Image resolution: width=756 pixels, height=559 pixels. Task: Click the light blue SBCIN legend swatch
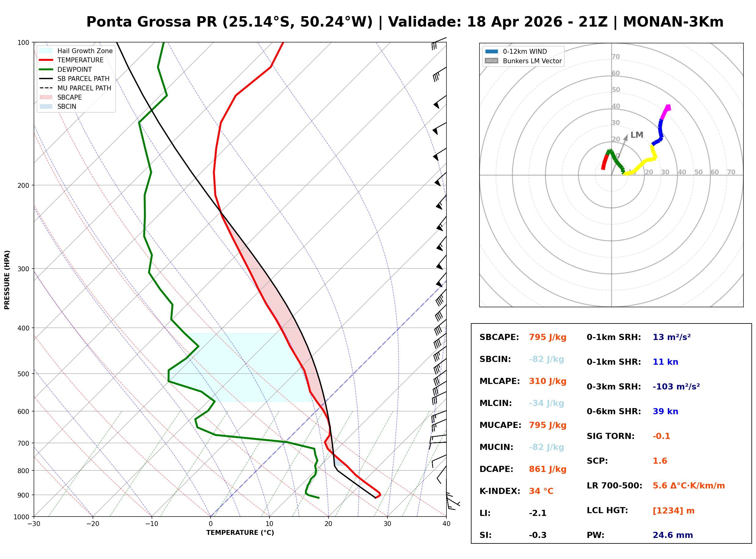46,107
